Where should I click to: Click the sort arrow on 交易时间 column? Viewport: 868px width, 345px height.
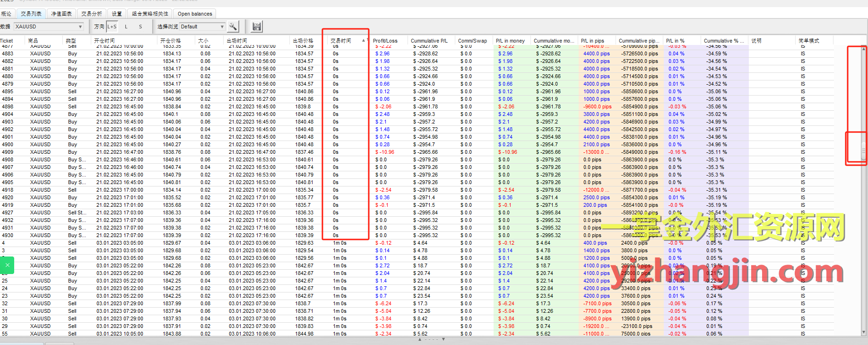click(364, 41)
